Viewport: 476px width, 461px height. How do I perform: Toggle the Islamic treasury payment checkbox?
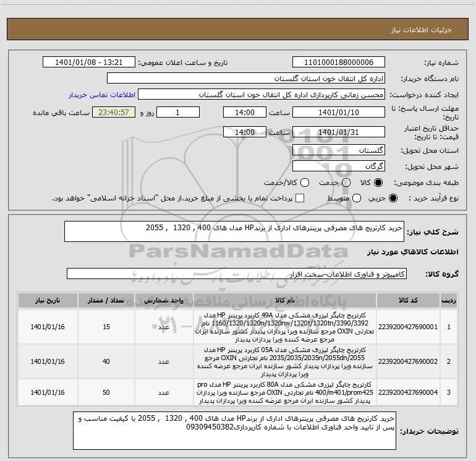pos(300,198)
